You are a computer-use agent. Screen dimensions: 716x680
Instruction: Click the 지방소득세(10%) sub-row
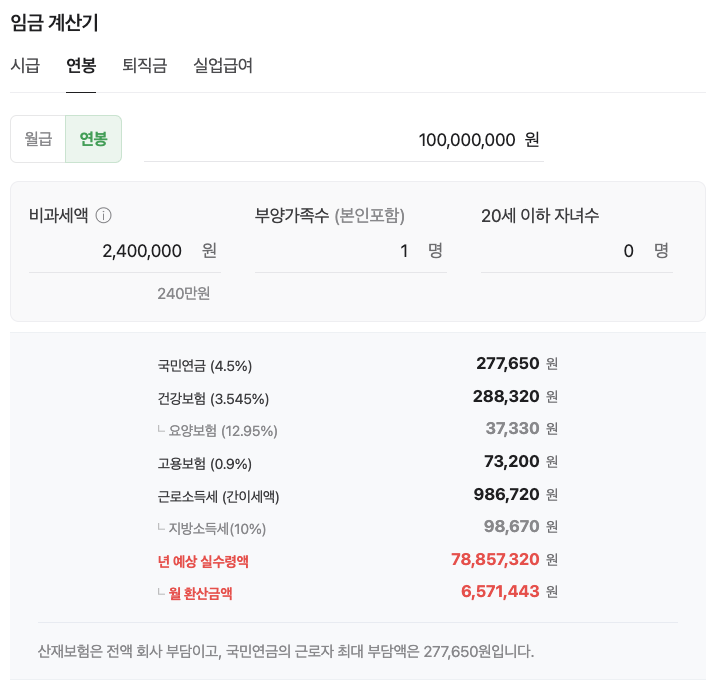(x=357, y=528)
